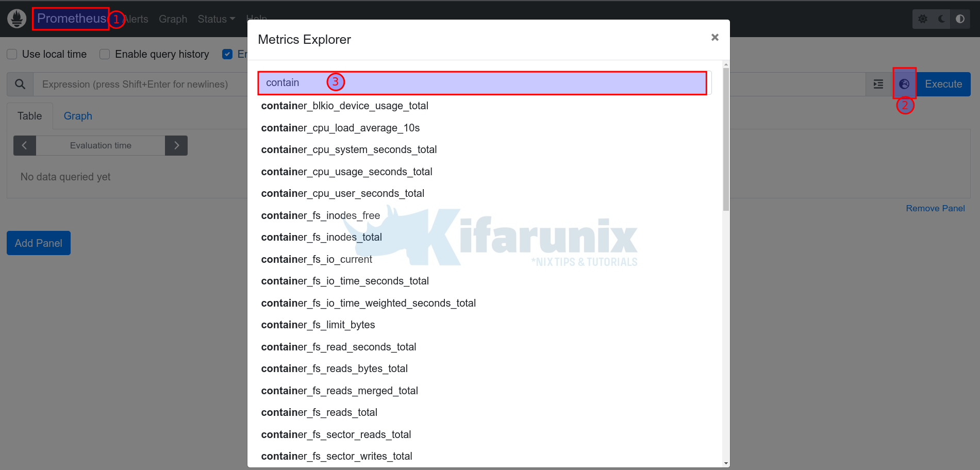The height and width of the screenshot is (470, 980).
Task: Click the format expression indent icon
Action: (x=878, y=84)
